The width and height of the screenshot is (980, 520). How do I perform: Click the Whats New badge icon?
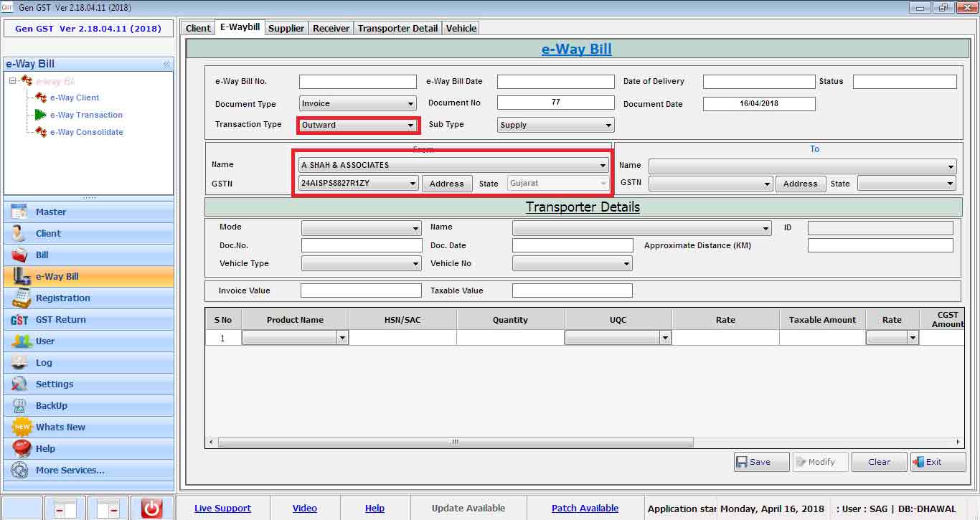tap(22, 427)
